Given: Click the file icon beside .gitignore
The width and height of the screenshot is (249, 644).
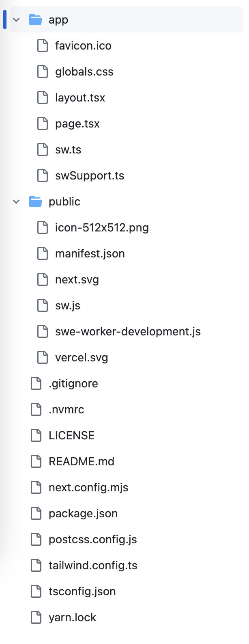Looking at the screenshot, I should point(36,383).
